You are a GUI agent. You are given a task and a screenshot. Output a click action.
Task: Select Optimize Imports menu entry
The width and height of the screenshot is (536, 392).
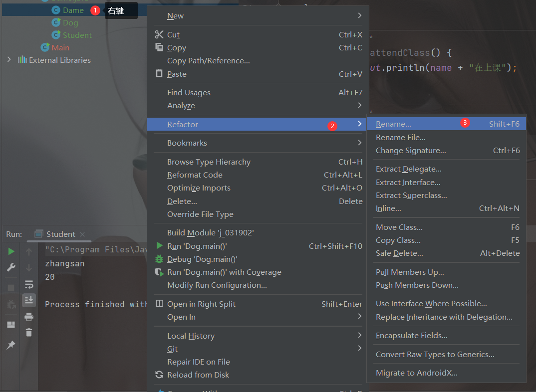pyautogui.click(x=258, y=188)
